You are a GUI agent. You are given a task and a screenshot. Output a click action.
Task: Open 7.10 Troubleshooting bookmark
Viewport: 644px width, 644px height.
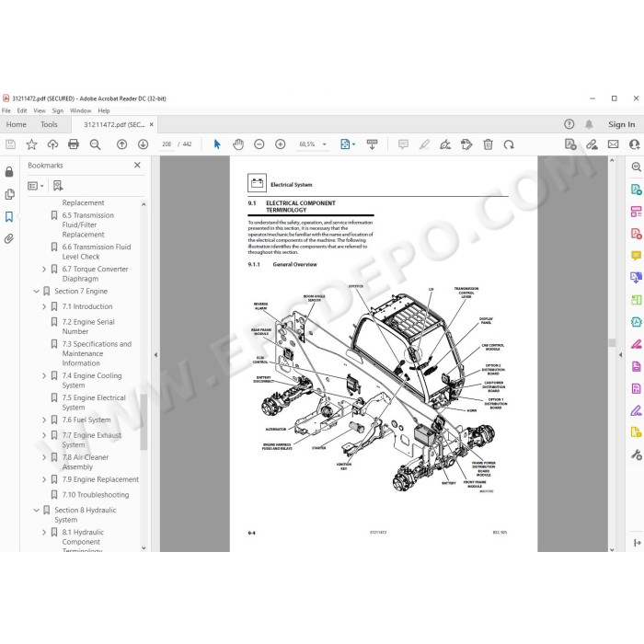[96, 495]
